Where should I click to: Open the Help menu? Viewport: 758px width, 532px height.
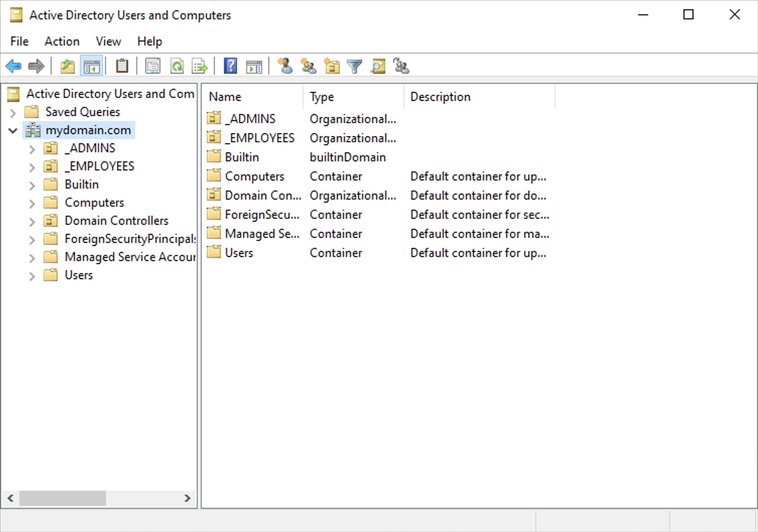(150, 41)
